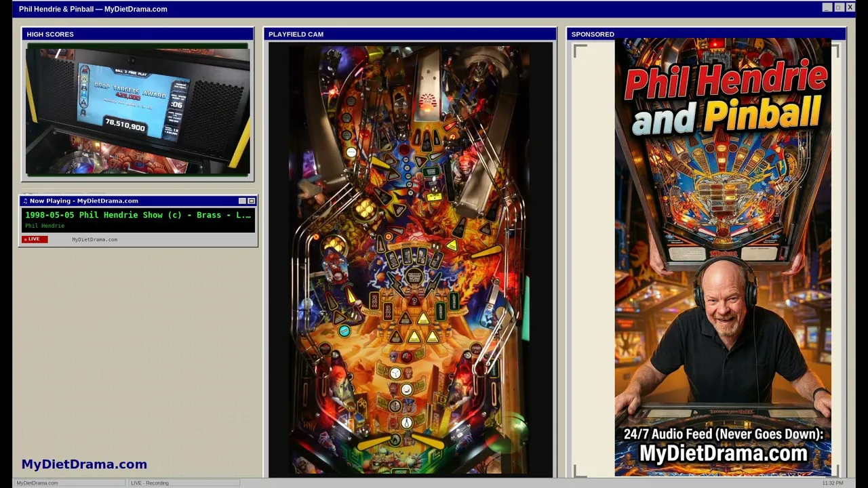Click the music note icon in Now Playing

pos(25,201)
